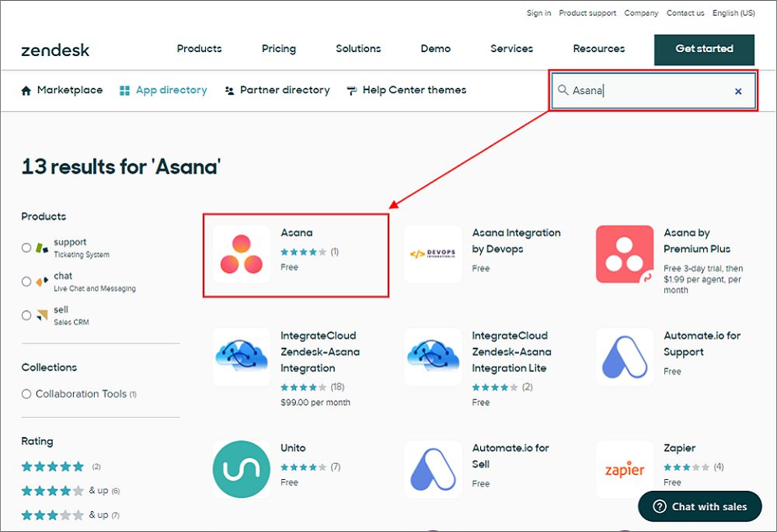Screen dimensions: 777x532
Task: Switch to the App directory tab
Action: coord(163,90)
